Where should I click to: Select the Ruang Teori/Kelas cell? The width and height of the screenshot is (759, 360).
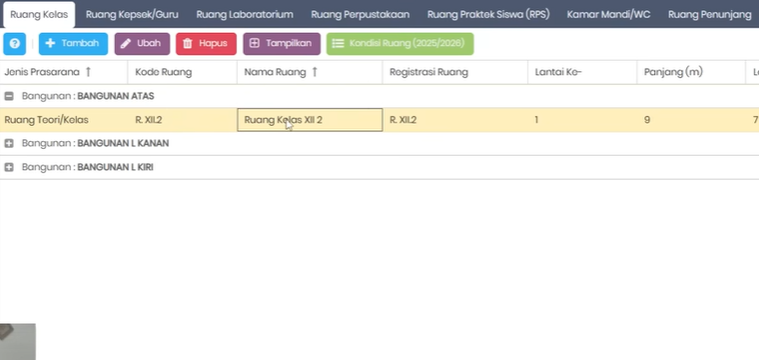64,120
